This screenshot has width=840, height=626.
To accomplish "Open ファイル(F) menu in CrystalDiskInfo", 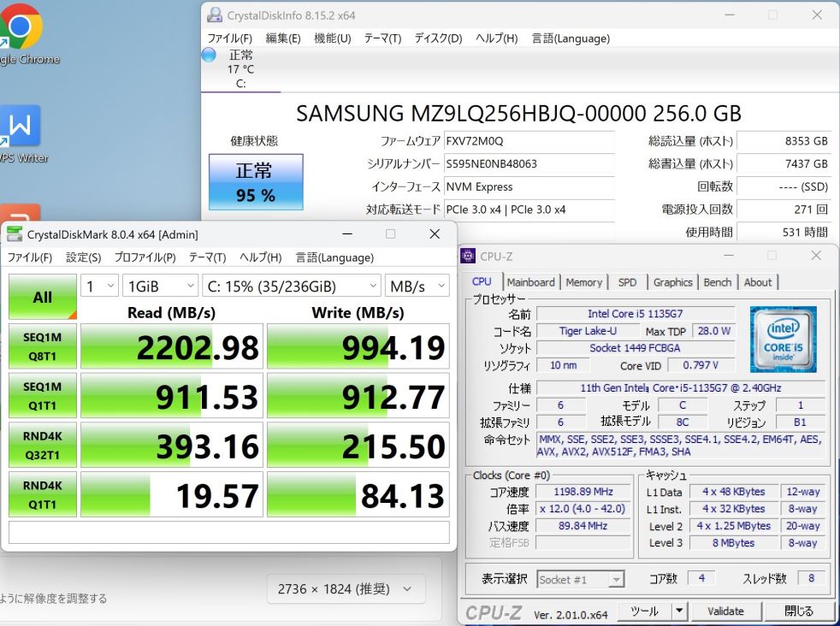I will (x=230, y=38).
